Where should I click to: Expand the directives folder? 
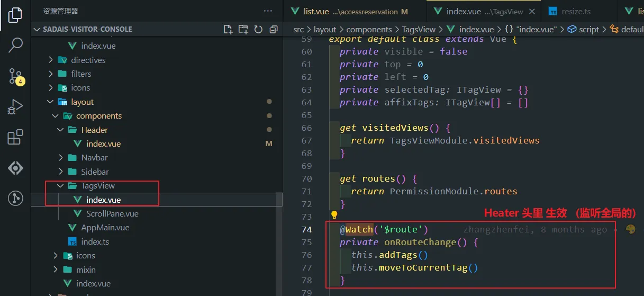(51, 60)
